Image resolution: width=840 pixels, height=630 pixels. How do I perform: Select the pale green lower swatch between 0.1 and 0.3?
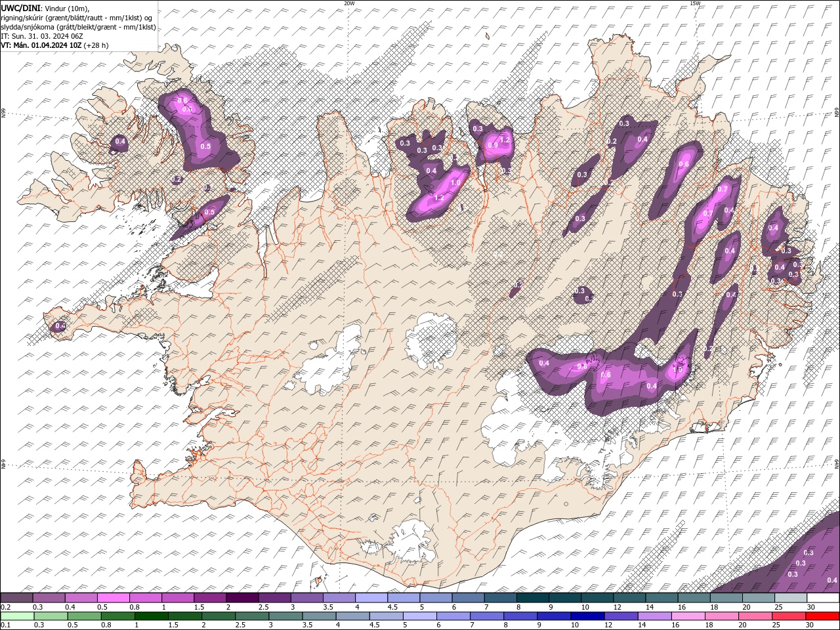[x=16, y=616]
